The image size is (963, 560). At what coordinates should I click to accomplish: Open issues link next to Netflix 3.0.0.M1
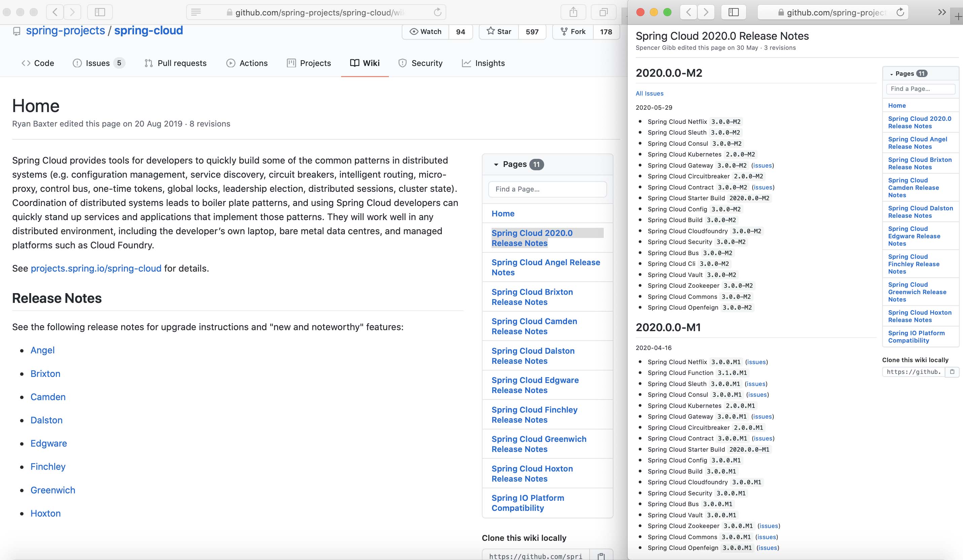pyautogui.click(x=756, y=362)
